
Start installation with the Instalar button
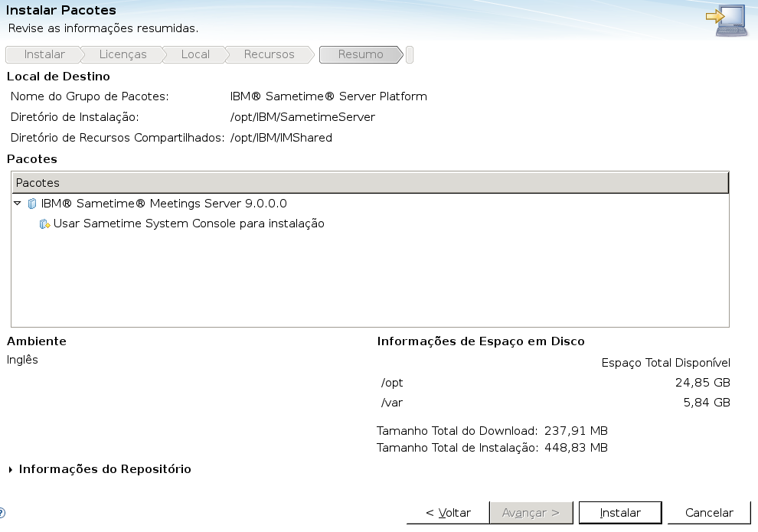point(620,513)
